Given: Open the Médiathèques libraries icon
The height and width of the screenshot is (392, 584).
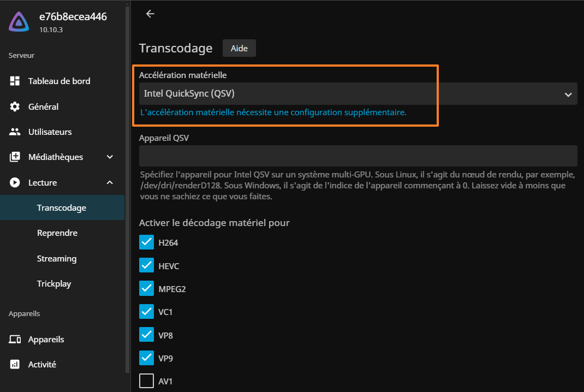Looking at the screenshot, I should pyautogui.click(x=15, y=157).
